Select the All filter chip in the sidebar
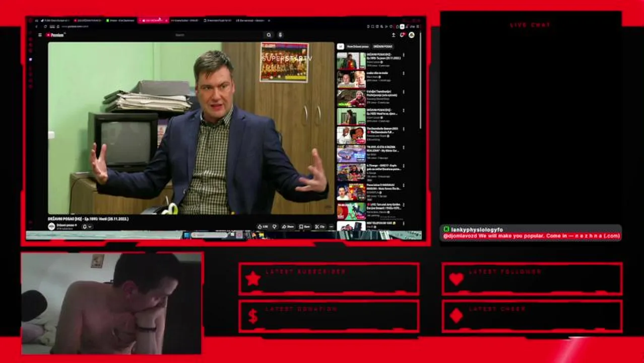The width and height of the screenshot is (644, 363). tap(340, 46)
